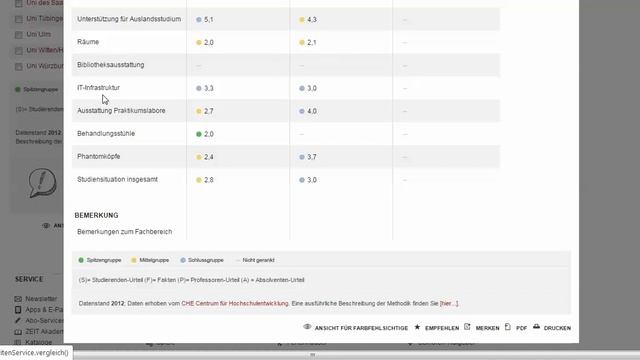Click the Apps & E-Paper device icon

pyautogui.click(x=18, y=310)
